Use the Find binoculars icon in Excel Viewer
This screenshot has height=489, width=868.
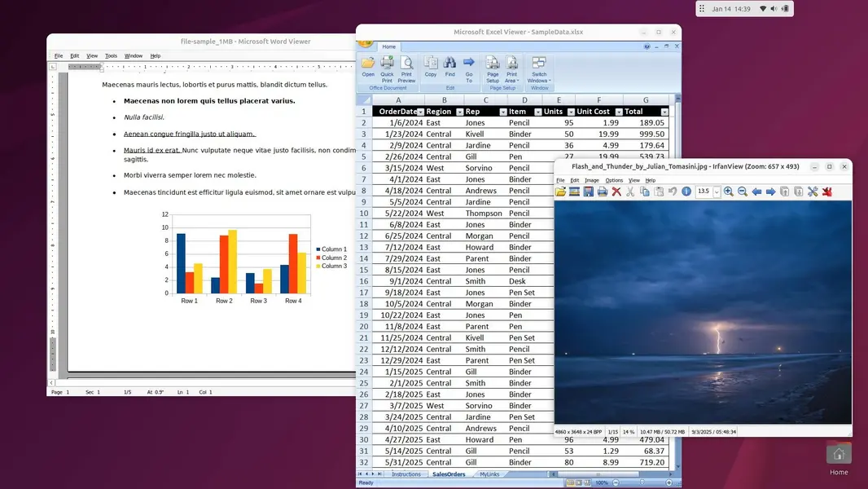tap(451, 69)
